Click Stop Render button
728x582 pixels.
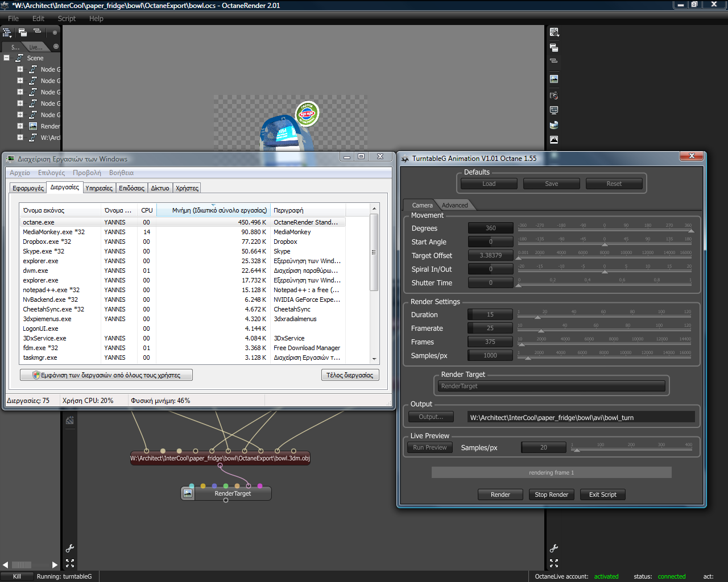(552, 494)
